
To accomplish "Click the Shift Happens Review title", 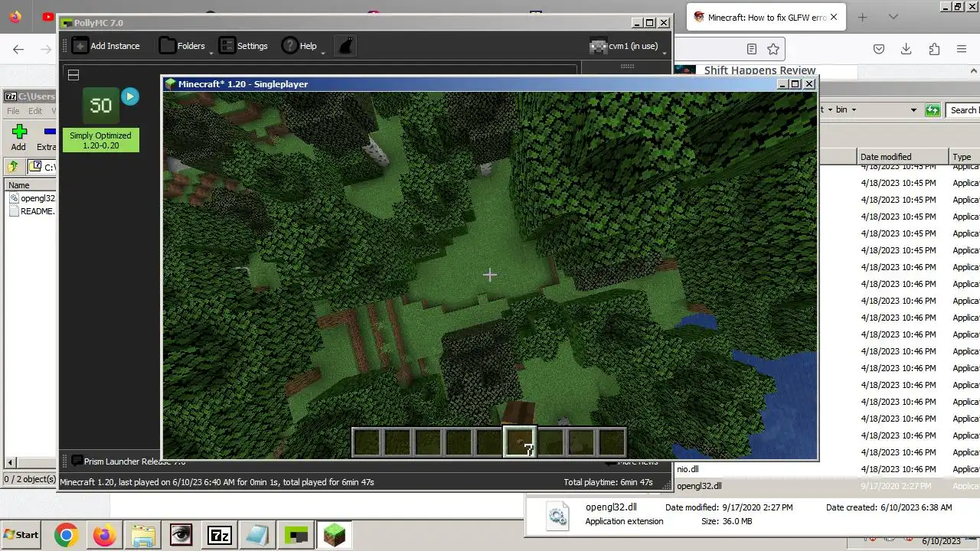I will (759, 70).
